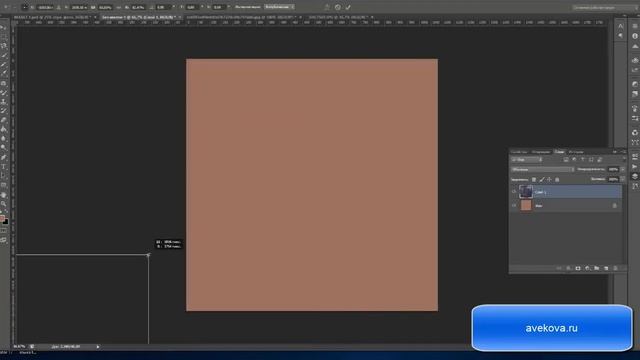This screenshot has height=360, width=640.
Task: Select the Lasso tool
Action: pos(4,46)
